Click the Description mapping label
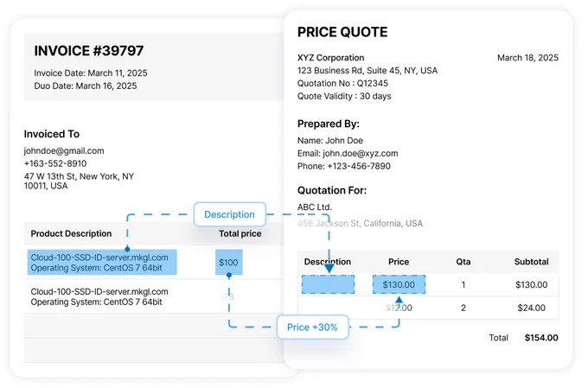588x388 pixels. click(x=229, y=214)
